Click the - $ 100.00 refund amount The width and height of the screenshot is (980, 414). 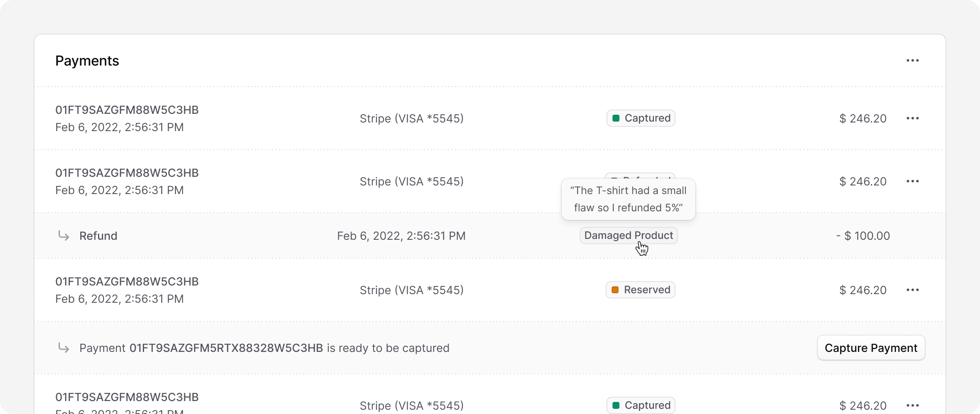863,236
